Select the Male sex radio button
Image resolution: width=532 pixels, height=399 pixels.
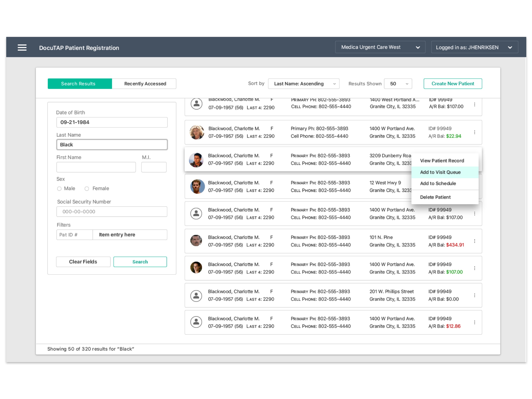(59, 189)
